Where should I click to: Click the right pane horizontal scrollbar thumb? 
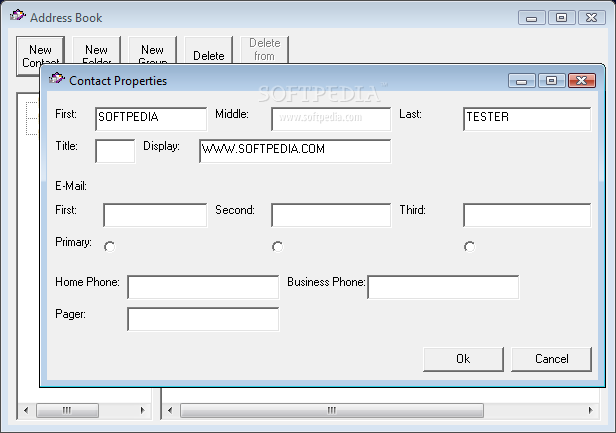(332, 411)
